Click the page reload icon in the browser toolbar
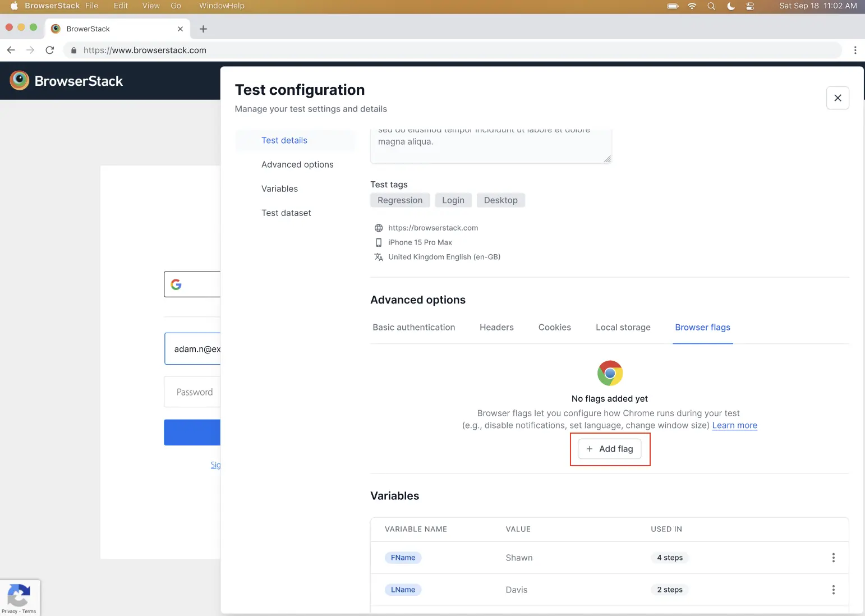Image resolution: width=865 pixels, height=616 pixels. coord(50,49)
